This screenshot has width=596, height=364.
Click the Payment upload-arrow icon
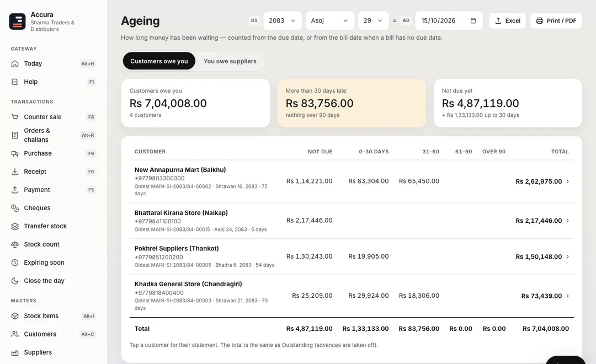tap(15, 190)
